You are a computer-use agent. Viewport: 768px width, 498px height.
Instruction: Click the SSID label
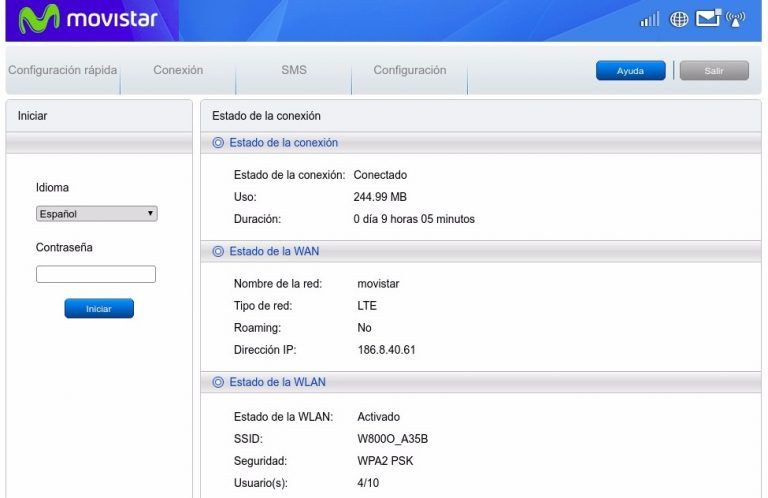248,439
